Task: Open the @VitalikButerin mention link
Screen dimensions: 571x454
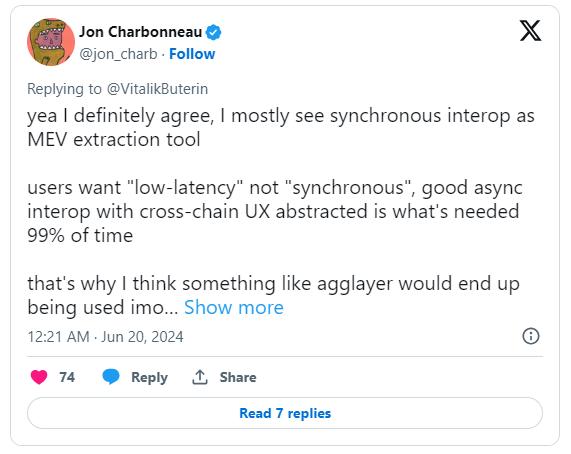Action: point(157,89)
